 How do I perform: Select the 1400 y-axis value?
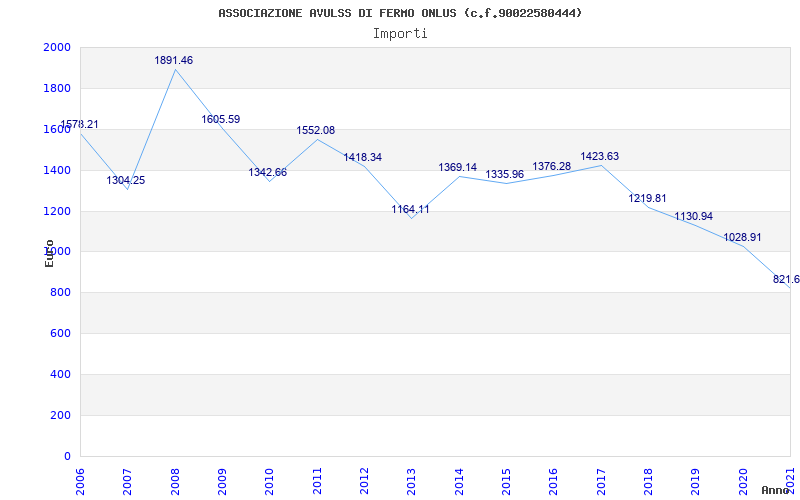tap(57, 170)
